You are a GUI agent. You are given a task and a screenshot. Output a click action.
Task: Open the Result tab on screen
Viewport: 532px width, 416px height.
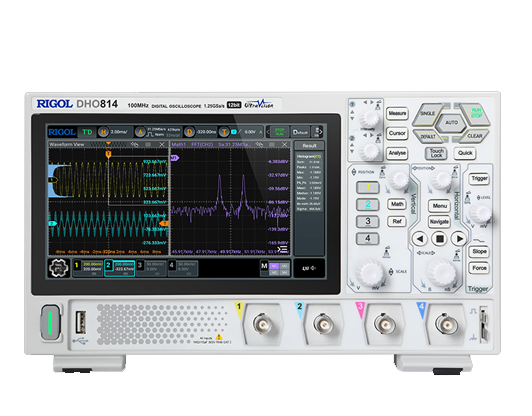tap(309, 146)
